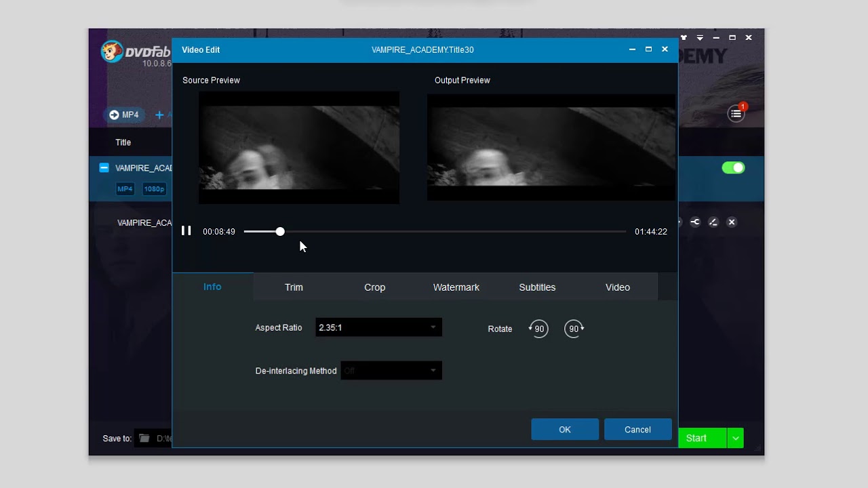Screen dimensions: 868x488
Task: Close the Video Edit dialog
Action: tap(665, 49)
